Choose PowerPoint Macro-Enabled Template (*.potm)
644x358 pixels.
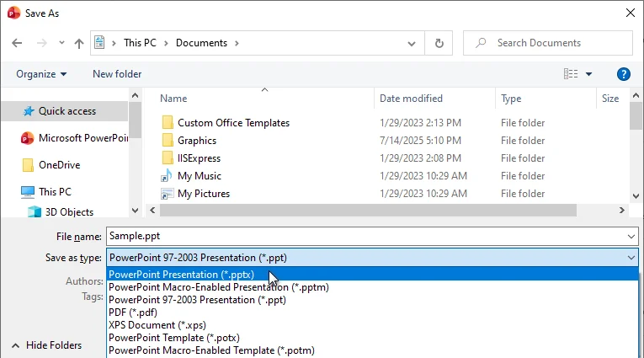pos(372,350)
